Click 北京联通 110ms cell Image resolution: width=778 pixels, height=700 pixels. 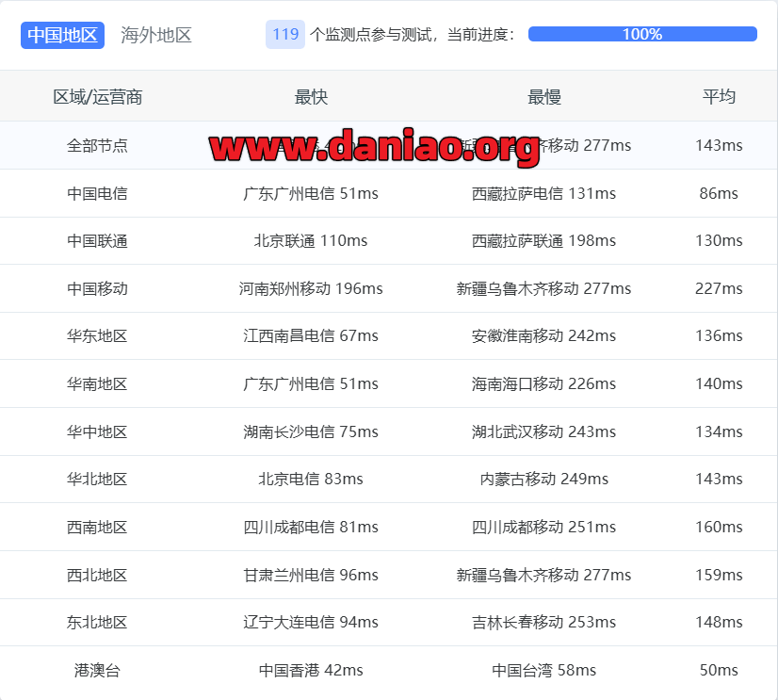tap(311, 241)
